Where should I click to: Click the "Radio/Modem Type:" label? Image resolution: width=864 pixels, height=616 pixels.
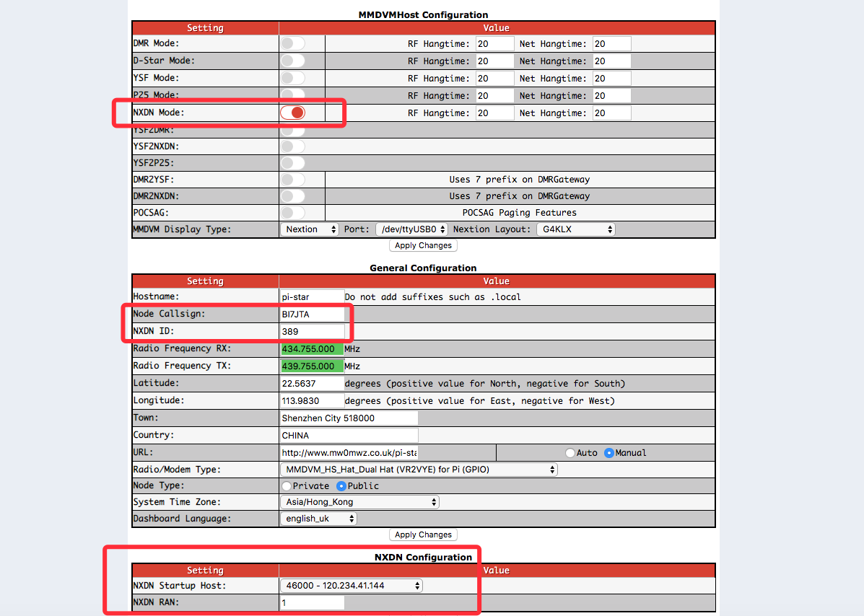[176, 470]
